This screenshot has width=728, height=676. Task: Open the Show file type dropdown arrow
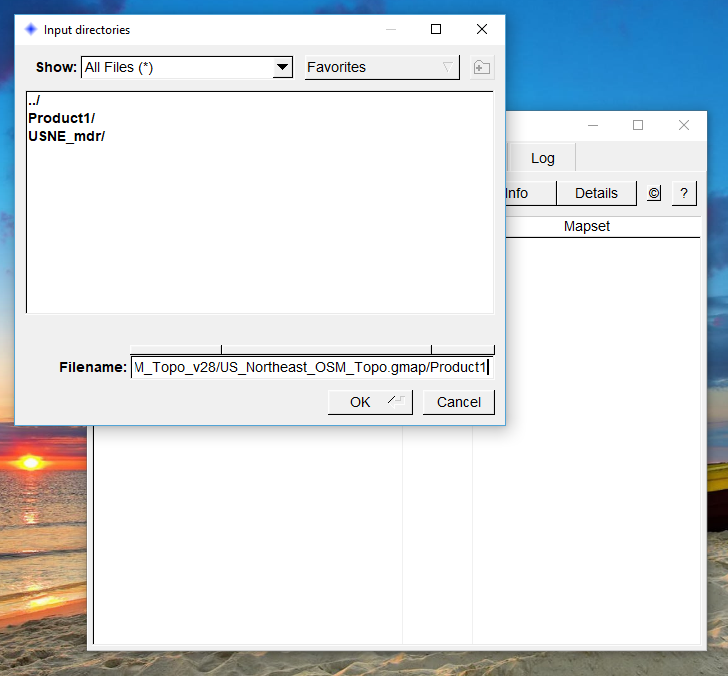(x=282, y=68)
